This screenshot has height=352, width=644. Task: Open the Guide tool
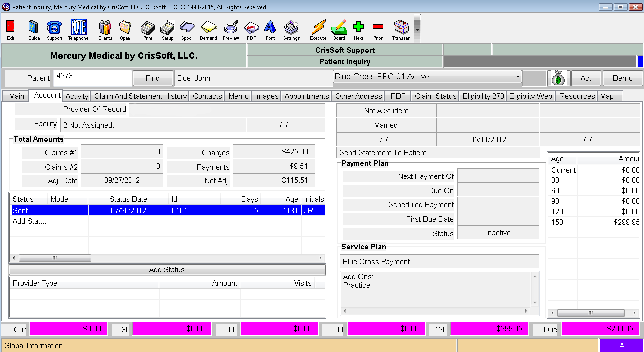[x=33, y=29]
